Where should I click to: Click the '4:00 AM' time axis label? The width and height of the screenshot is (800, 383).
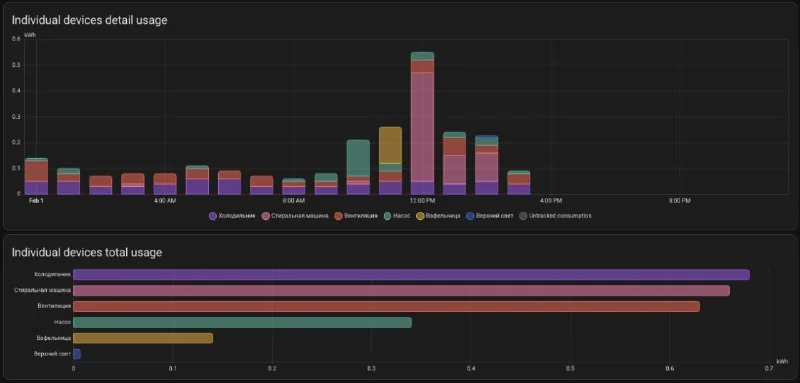point(165,201)
